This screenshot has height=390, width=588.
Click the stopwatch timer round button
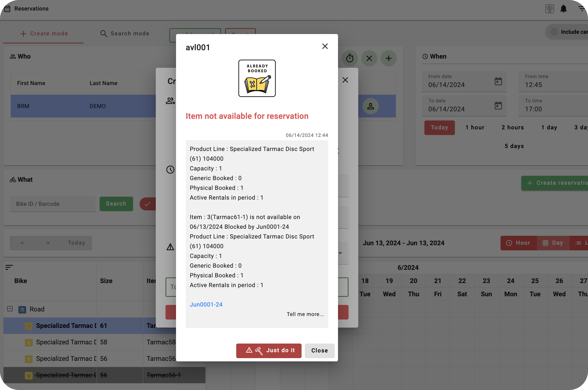[x=350, y=58]
